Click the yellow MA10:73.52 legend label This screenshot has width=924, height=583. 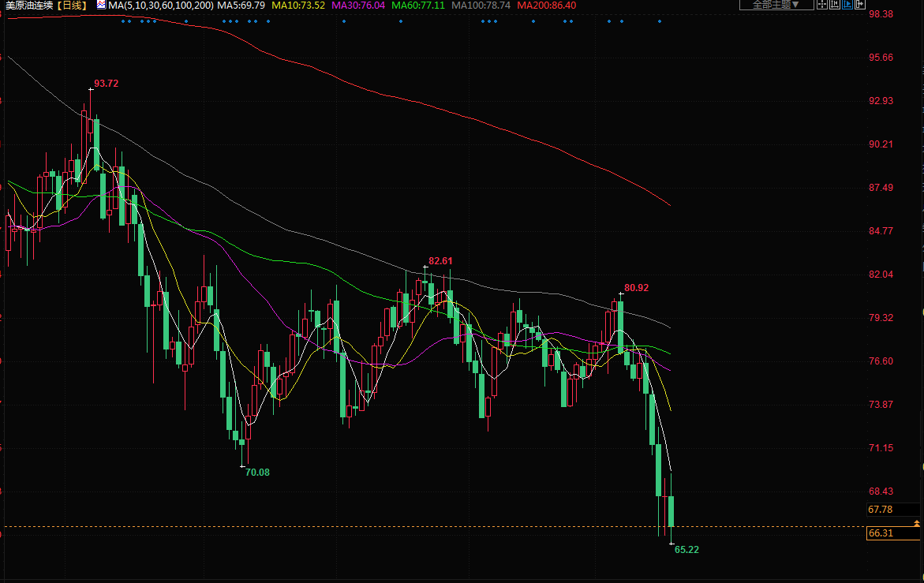[x=297, y=5]
